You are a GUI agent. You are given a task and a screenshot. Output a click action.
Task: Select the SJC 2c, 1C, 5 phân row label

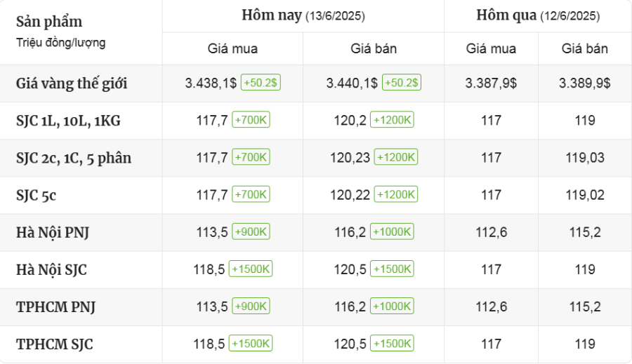74,158
